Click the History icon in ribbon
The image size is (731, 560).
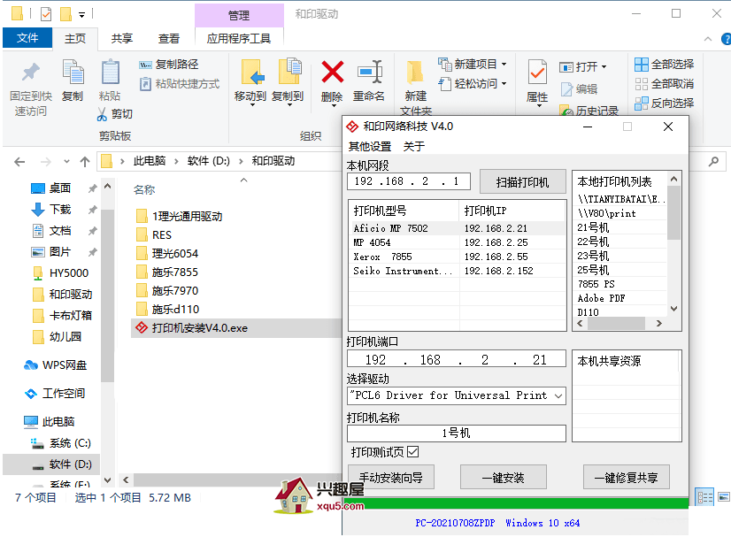click(x=566, y=111)
